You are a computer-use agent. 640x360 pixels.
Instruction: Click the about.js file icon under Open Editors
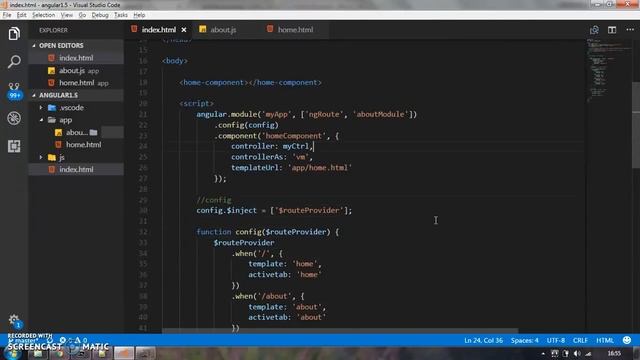pos(51,71)
